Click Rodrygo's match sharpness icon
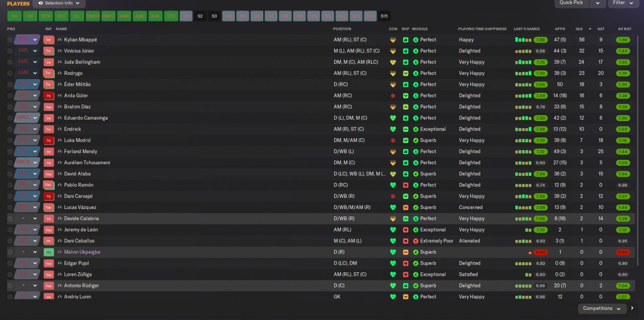The height and width of the screenshot is (320, 644). click(x=406, y=73)
